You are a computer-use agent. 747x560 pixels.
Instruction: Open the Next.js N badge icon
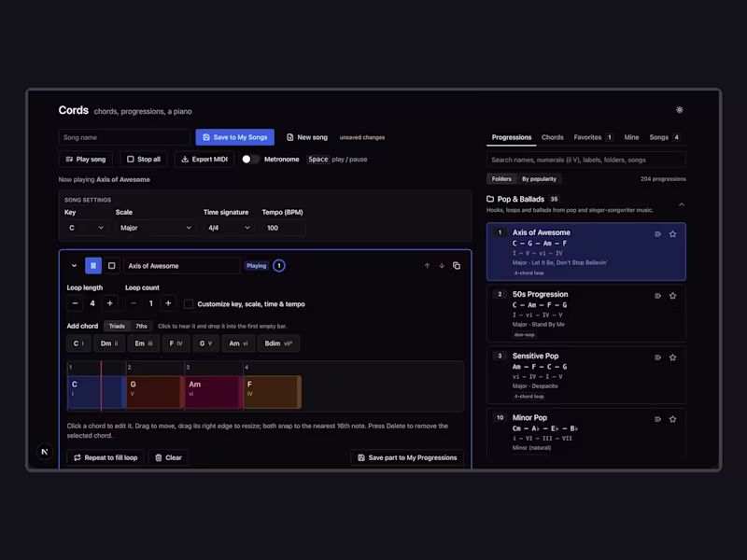click(x=45, y=452)
